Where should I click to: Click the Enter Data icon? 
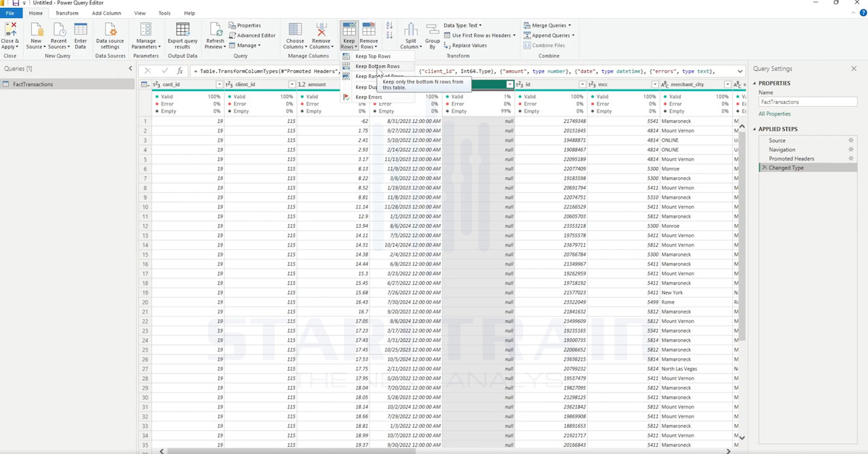[x=80, y=30]
